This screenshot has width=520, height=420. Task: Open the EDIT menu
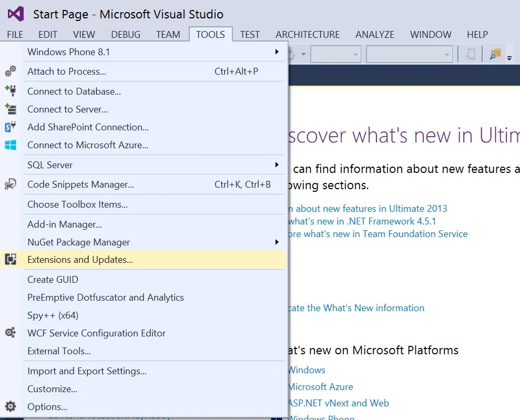click(48, 35)
